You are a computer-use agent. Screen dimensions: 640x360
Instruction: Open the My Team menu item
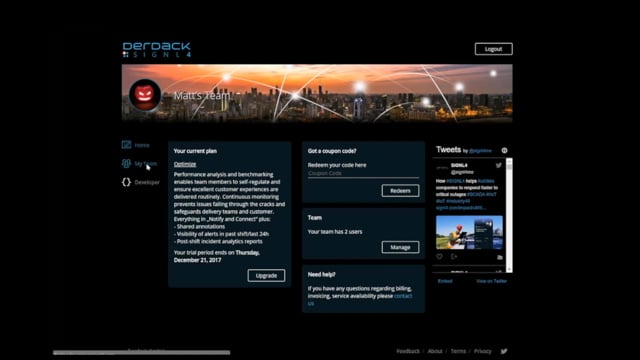tap(146, 164)
